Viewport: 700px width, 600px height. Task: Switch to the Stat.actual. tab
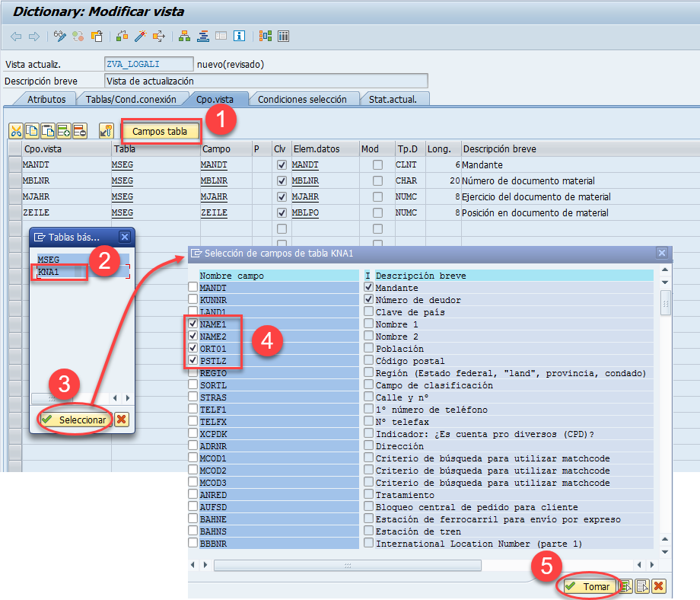(393, 99)
